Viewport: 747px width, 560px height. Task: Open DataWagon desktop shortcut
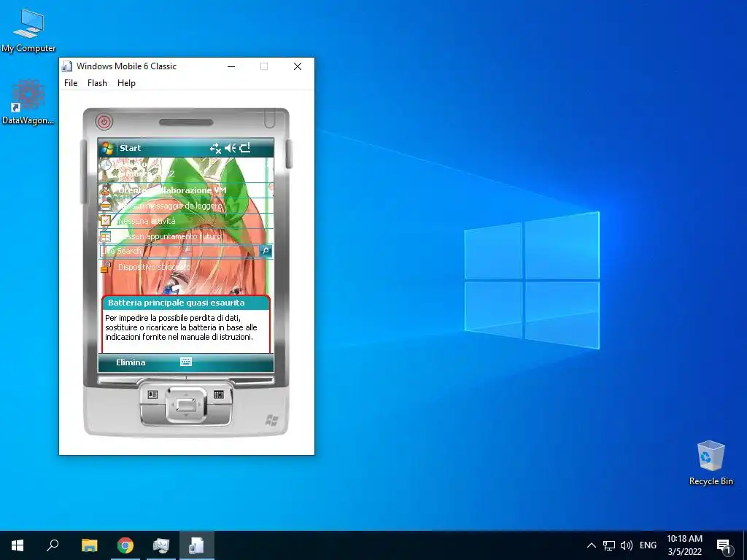point(28,102)
